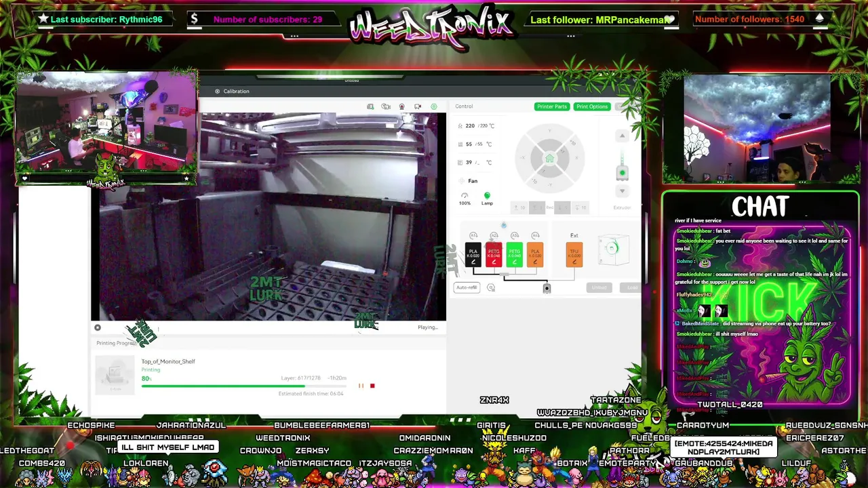Image resolution: width=868 pixels, height=488 pixels.
Task: Open Print Options
Action: 592,106
